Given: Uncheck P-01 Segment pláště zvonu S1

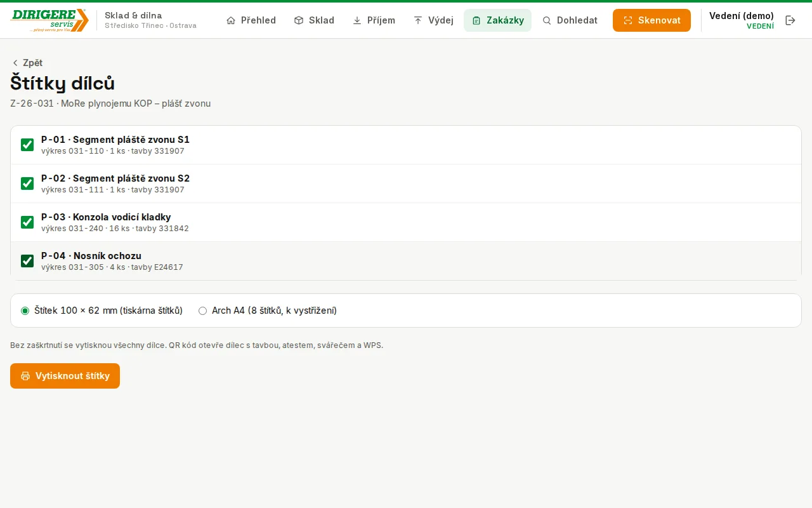Looking at the screenshot, I should [x=27, y=145].
